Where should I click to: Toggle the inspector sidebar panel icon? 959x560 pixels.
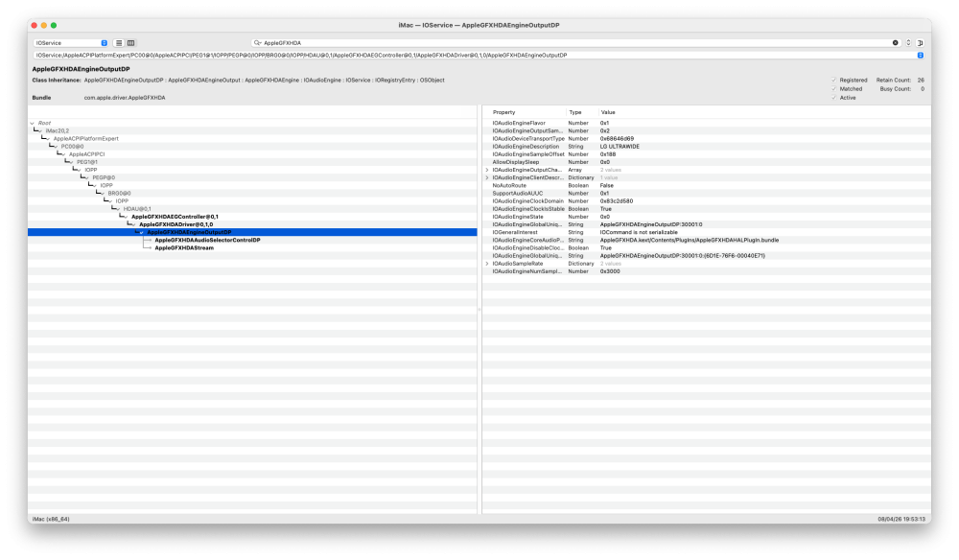(x=920, y=43)
